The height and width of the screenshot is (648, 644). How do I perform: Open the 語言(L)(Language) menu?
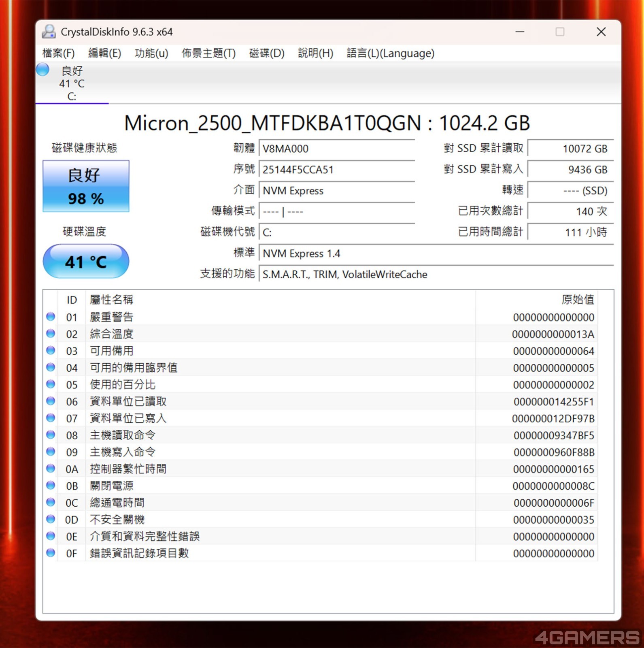point(390,53)
